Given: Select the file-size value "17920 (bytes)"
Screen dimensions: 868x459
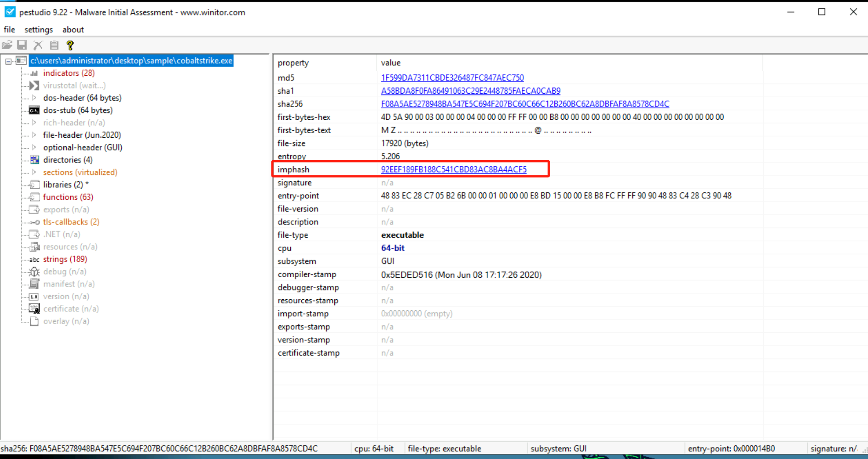Looking at the screenshot, I should coord(405,143).
